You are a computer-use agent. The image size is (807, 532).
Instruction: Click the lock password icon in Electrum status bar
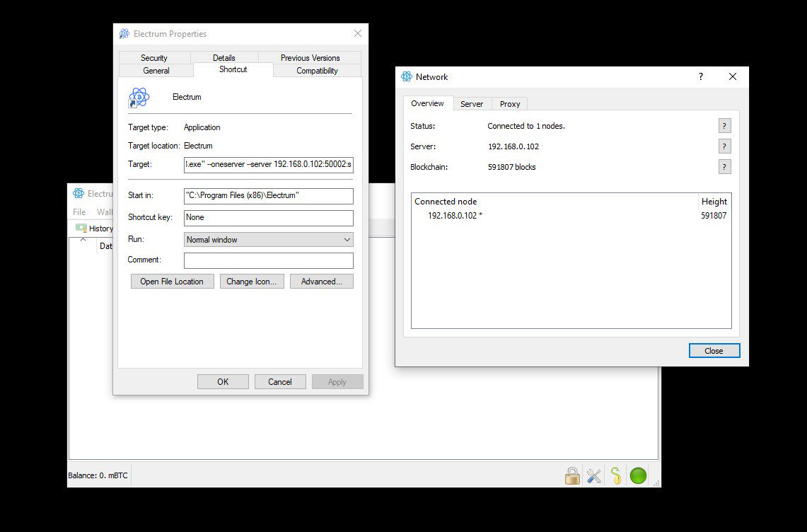(x=571, y=475)
